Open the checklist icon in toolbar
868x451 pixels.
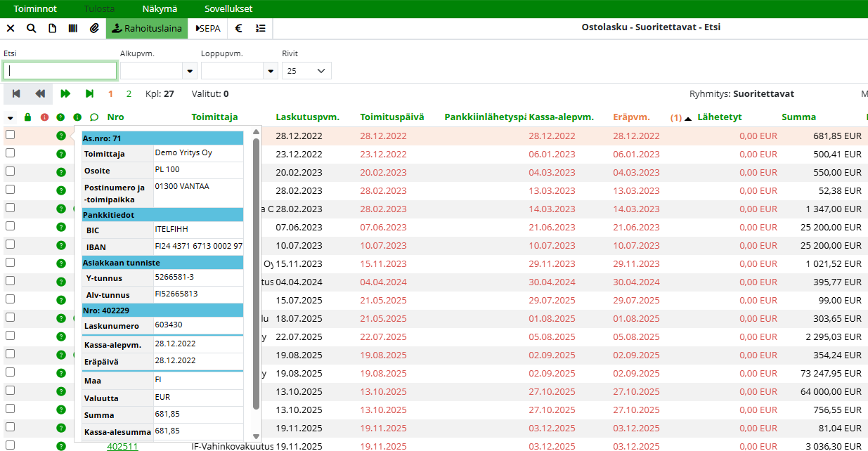(260, 29)
